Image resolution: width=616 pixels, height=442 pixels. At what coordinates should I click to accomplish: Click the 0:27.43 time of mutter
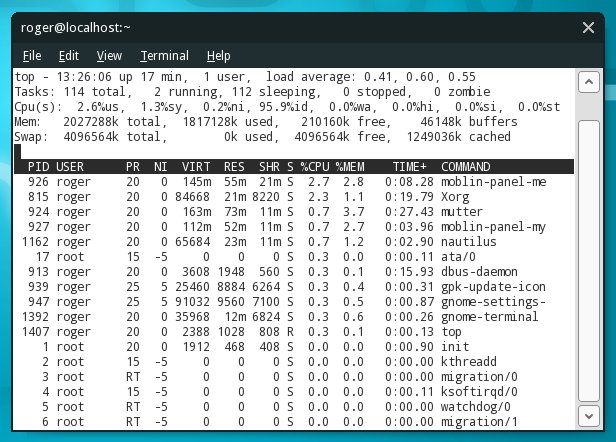coord(409,212)
